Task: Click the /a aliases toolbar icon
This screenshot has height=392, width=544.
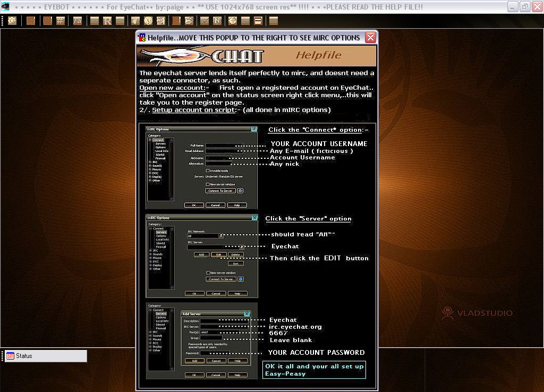Action: point(78,21)
